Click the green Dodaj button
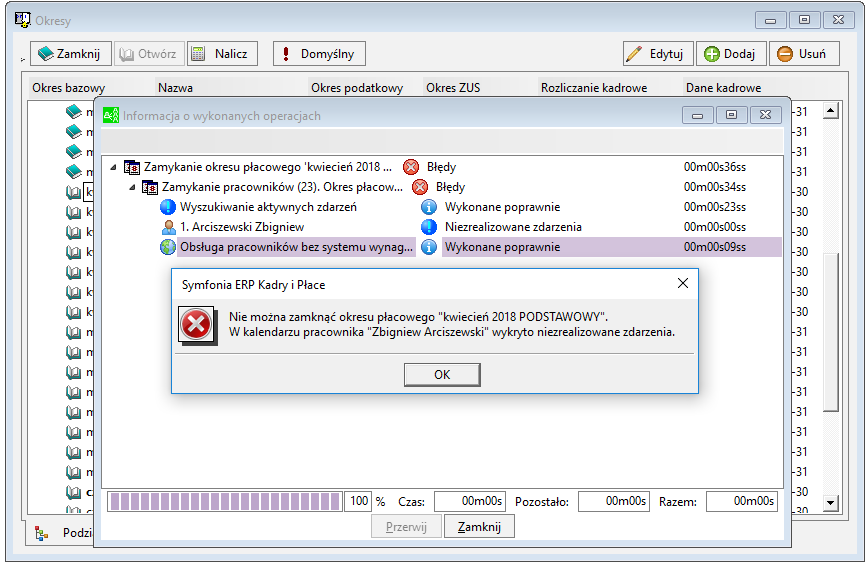 pyautogui.click(x=731, y=54)
